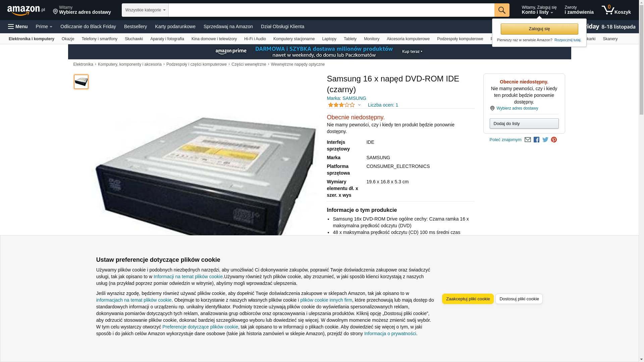Click Dodaj do listy button
The height and width of the screenshot is (362, 644).
click(x=524, y=124)
